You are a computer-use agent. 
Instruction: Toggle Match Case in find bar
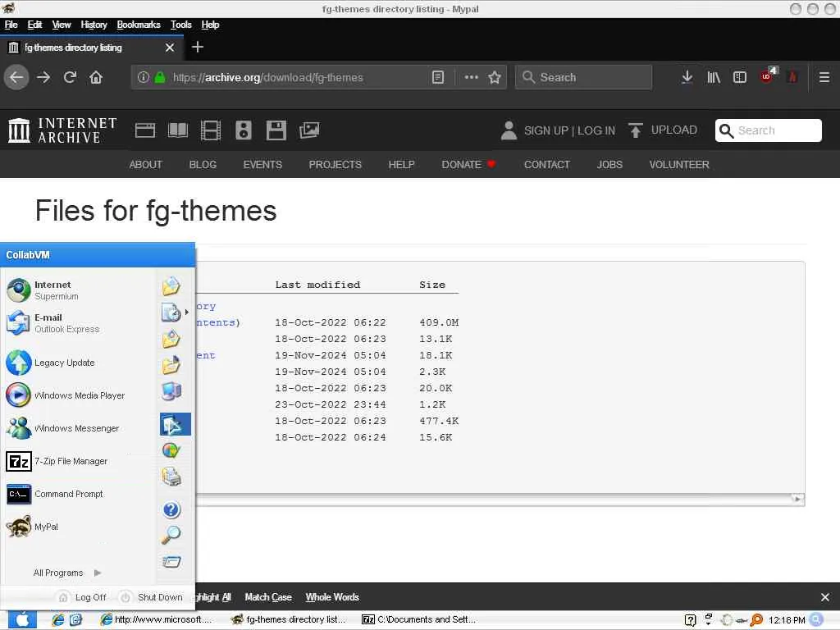click(x=268, y=597)
